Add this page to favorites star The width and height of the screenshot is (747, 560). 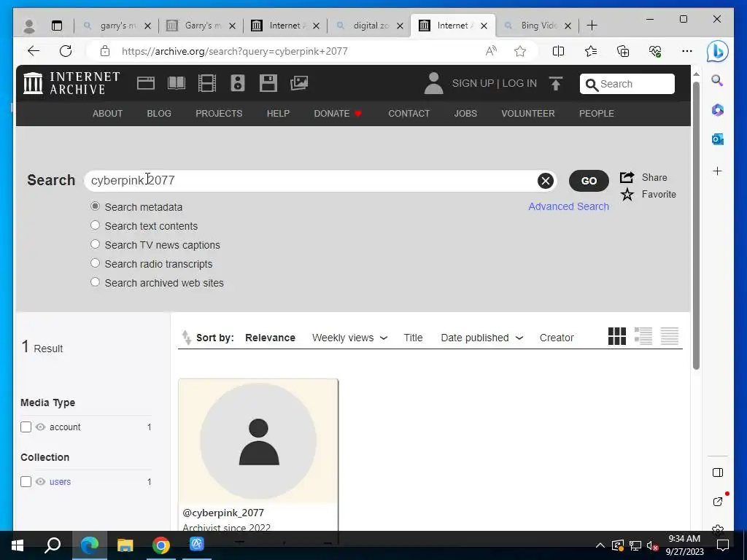520,51
